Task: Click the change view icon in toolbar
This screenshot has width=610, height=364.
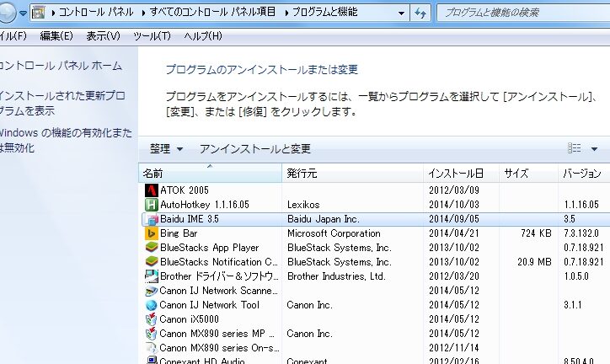Action: [x=575, y=148]
